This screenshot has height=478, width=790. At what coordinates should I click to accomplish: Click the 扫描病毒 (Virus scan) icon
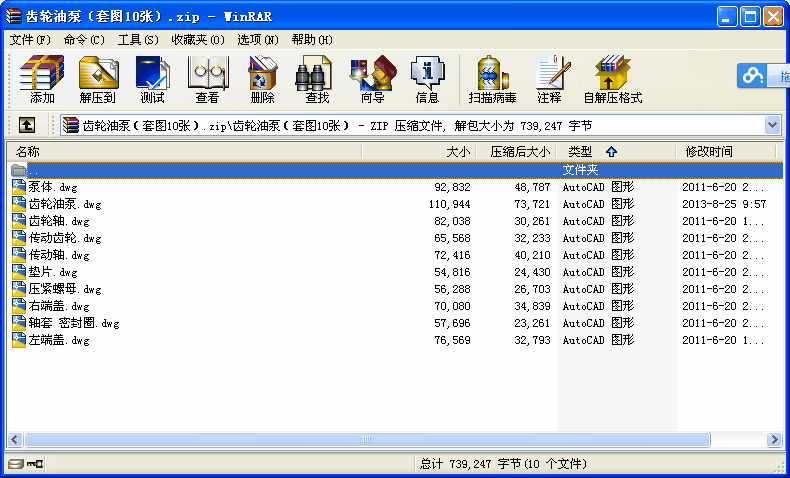492,73
